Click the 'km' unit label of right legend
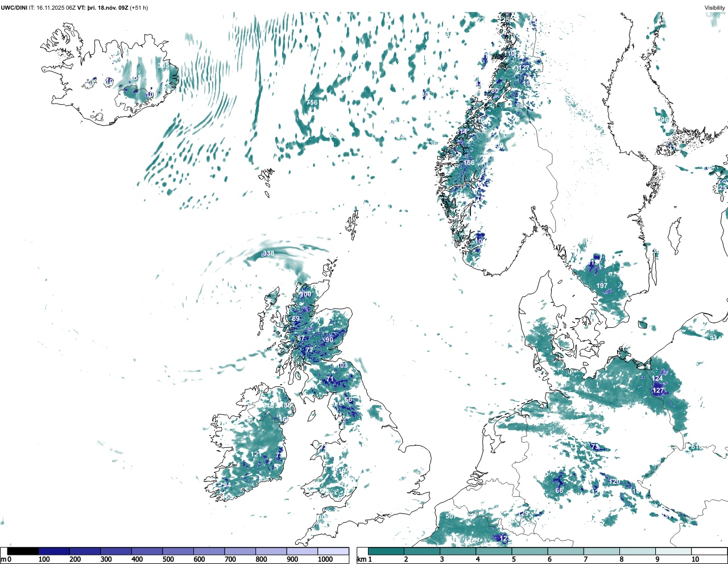The width and height of the screenshot is (728, 564). pyautogui.click(x=361, y=559)
